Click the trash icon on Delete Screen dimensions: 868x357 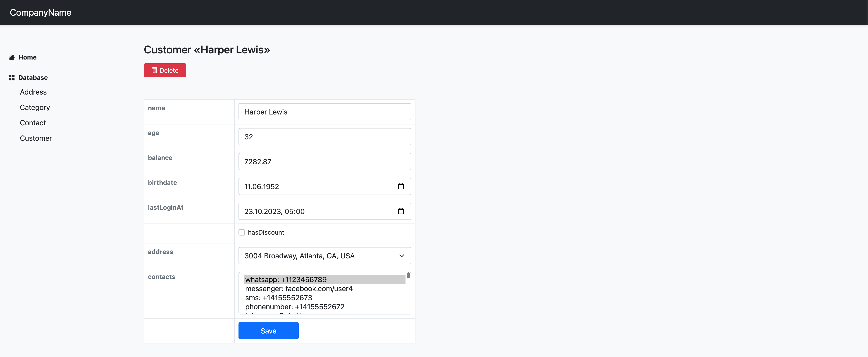coord(155,70)
